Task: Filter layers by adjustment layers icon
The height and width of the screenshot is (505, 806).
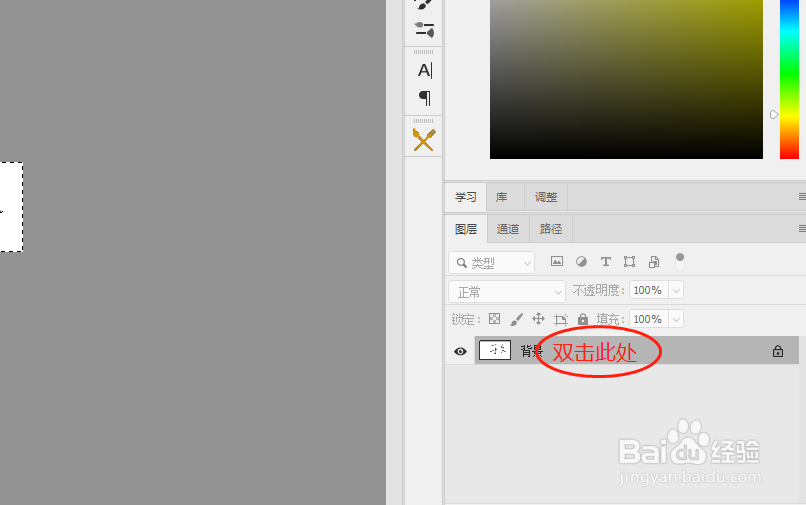Action: [x=581, y=261]
